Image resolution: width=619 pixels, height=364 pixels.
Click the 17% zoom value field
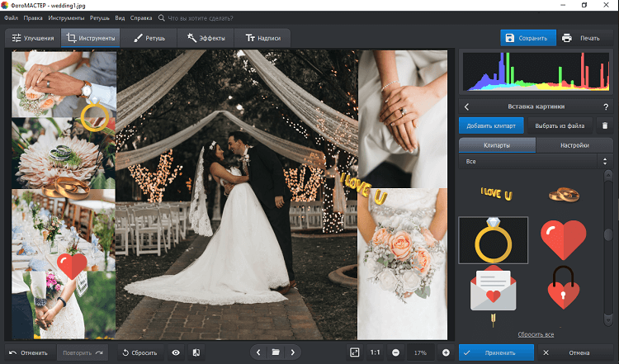click(x=420, y=352)
